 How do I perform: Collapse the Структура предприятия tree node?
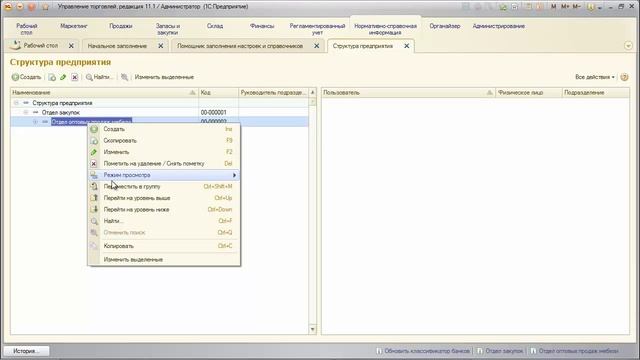16,103
